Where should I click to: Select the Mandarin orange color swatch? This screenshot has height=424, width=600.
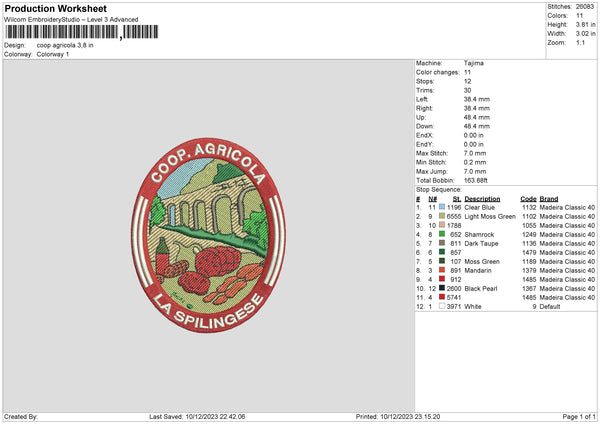[442, 270]
